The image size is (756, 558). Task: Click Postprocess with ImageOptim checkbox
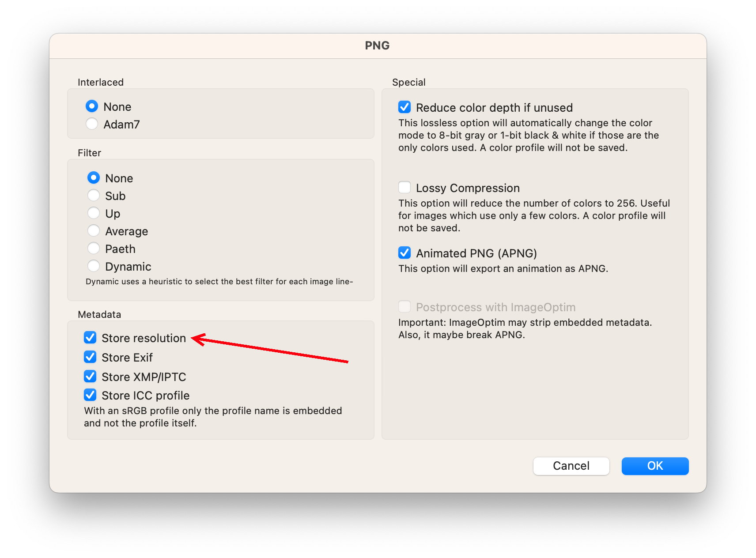coord(404,307)
